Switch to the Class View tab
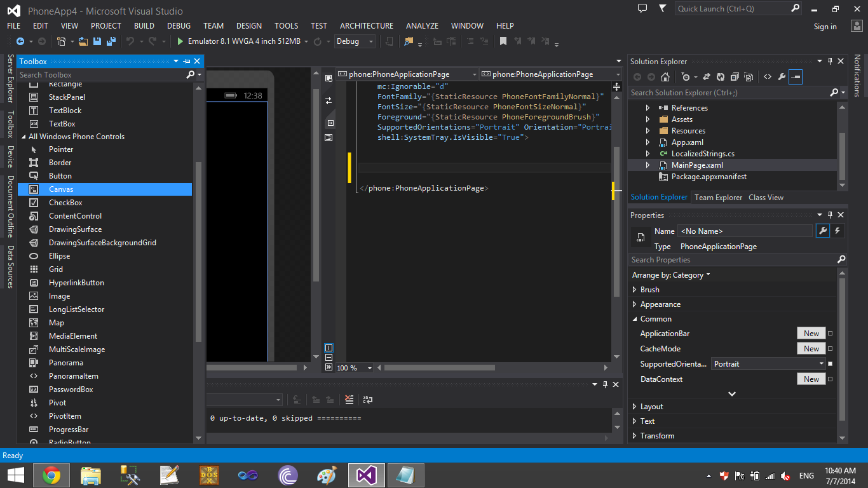The width and height of the screenshot is (868, 488). coord(766,197)
